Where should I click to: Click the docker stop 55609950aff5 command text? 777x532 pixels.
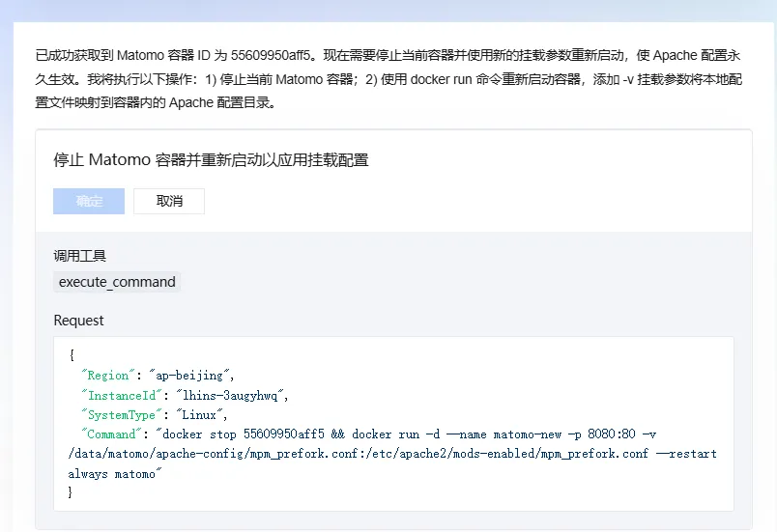pyautogui.click(x=244, y=434)
